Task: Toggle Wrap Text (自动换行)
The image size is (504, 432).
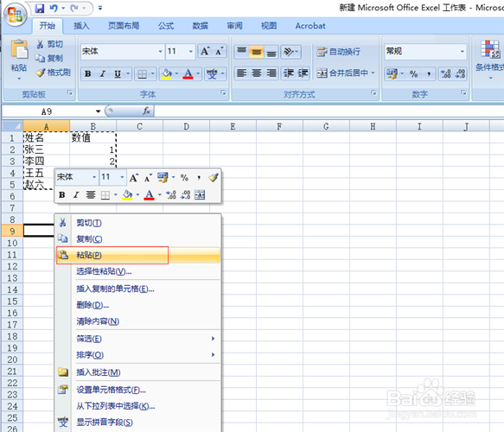Action: 339,51
